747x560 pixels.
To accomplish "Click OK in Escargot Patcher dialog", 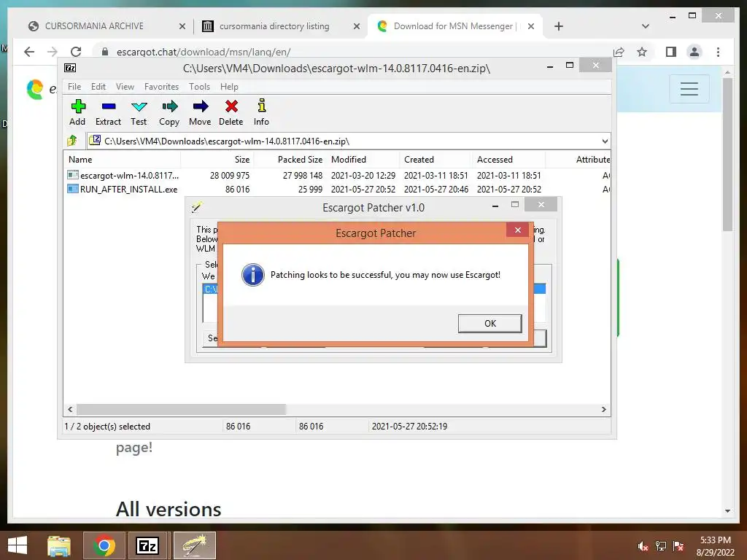I will point(489,323).
